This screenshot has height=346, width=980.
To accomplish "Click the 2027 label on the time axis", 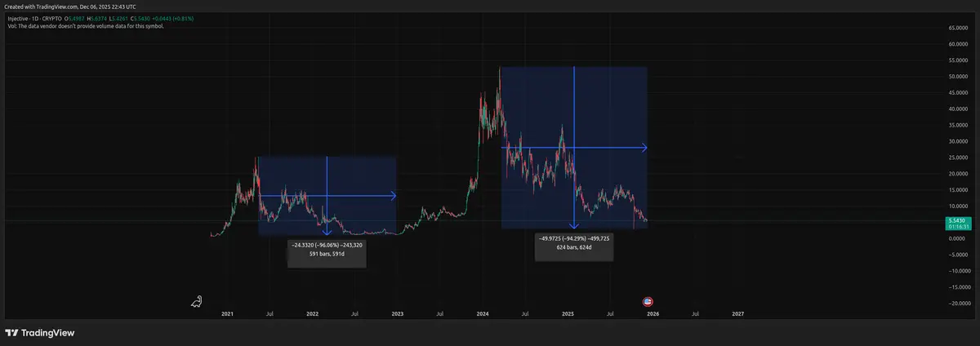I will (738, 313).
